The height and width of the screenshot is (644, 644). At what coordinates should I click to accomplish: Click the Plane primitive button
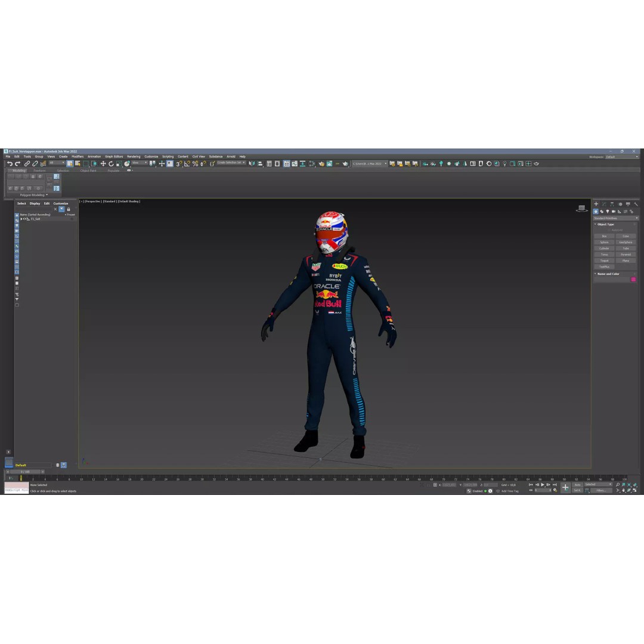[626, 261]
